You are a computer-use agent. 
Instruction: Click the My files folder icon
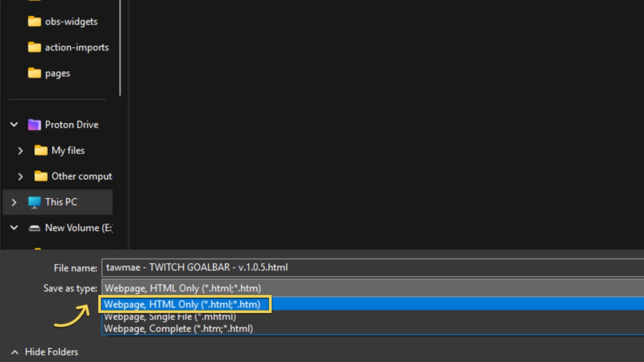point(41,150)
